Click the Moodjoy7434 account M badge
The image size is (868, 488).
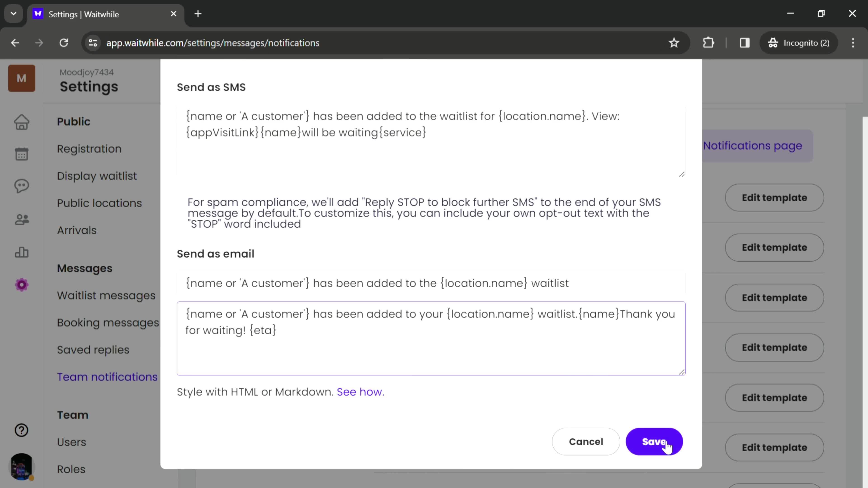[21, 78]
